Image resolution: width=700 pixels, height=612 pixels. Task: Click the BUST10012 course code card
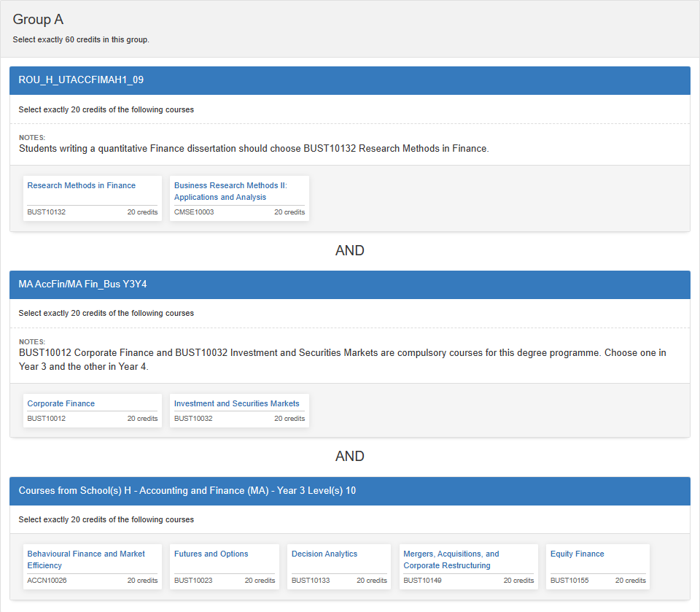(x=93, y=411)
